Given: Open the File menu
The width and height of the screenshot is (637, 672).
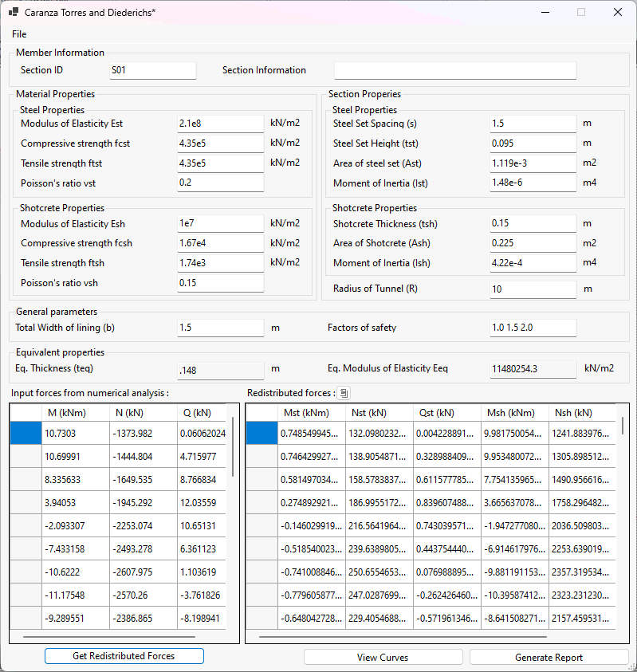Looking at the screenshot, I should pos(19,34).
